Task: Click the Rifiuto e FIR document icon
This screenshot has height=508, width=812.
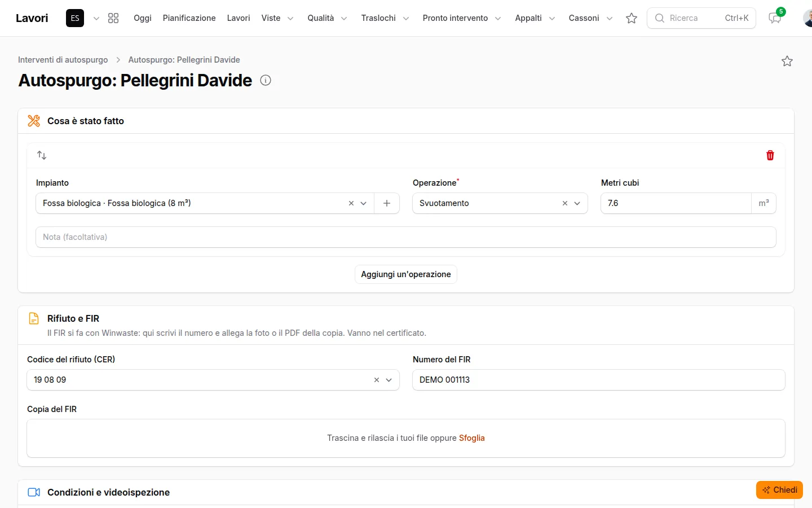Action: coord(34,318)
